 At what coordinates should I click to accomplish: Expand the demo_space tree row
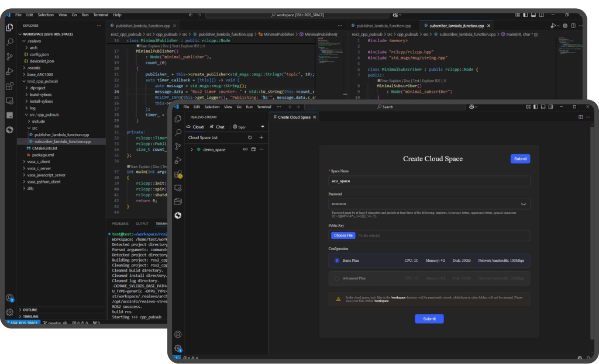[192, 150]
